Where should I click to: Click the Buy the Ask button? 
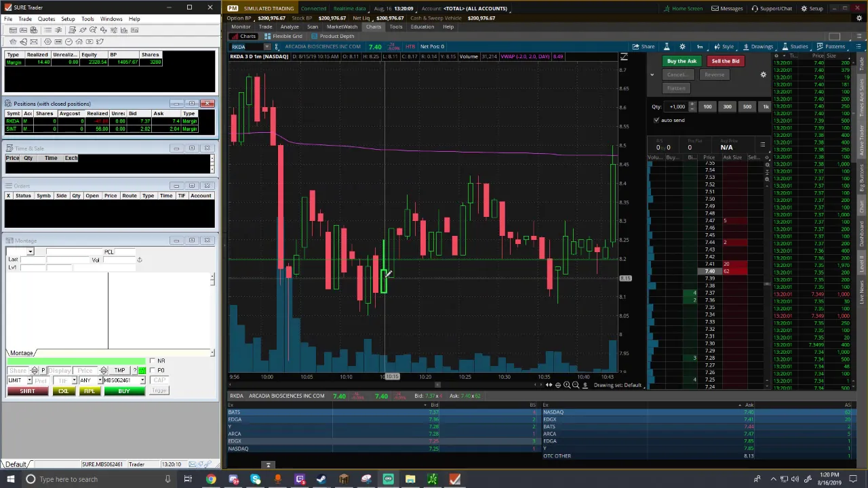click(x=682, y=61)
